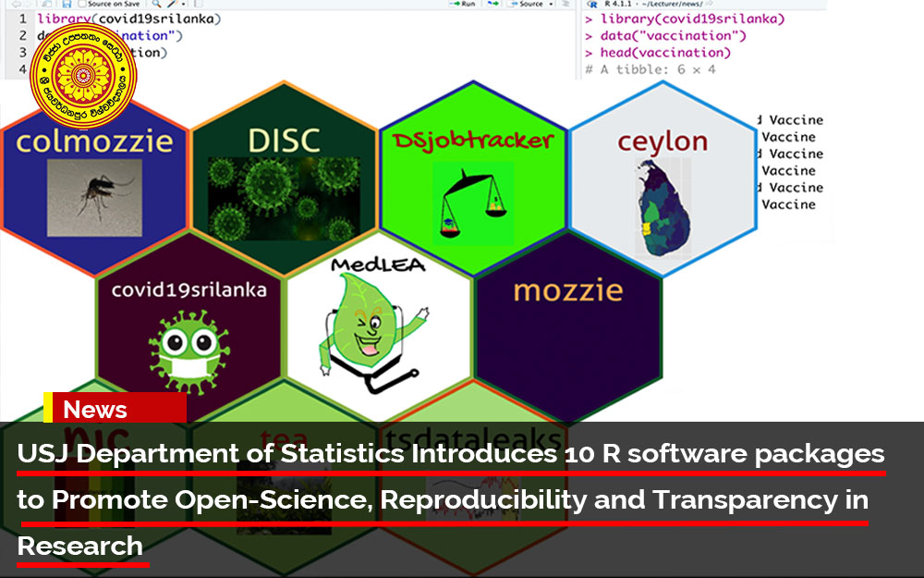Open the Code Tools magic wand menu

coord(172,4)
